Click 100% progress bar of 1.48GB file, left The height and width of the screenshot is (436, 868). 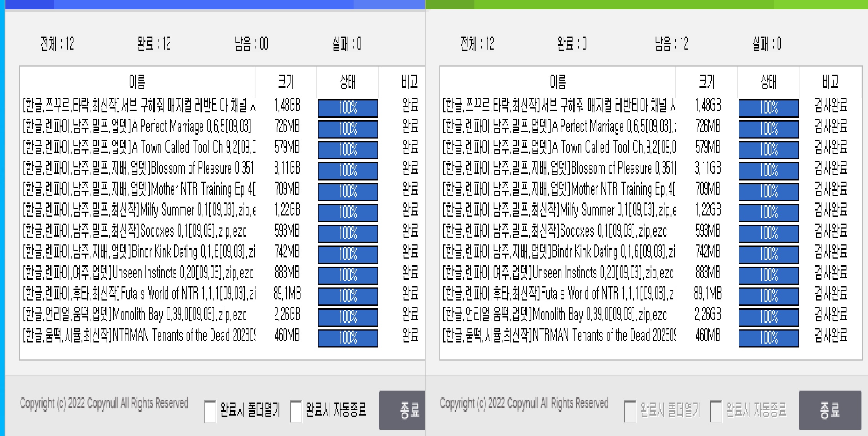348,108
